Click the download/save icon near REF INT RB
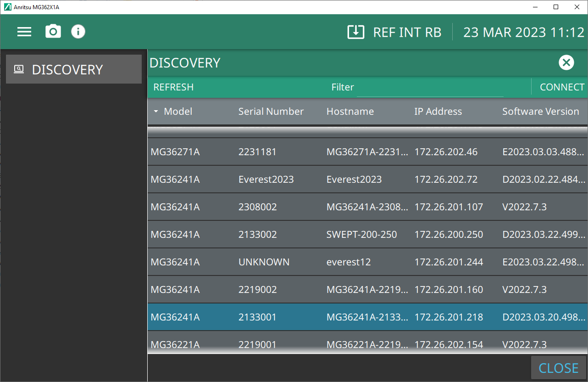The height and width of the screenshot is (382, 588). pos(355,32)
